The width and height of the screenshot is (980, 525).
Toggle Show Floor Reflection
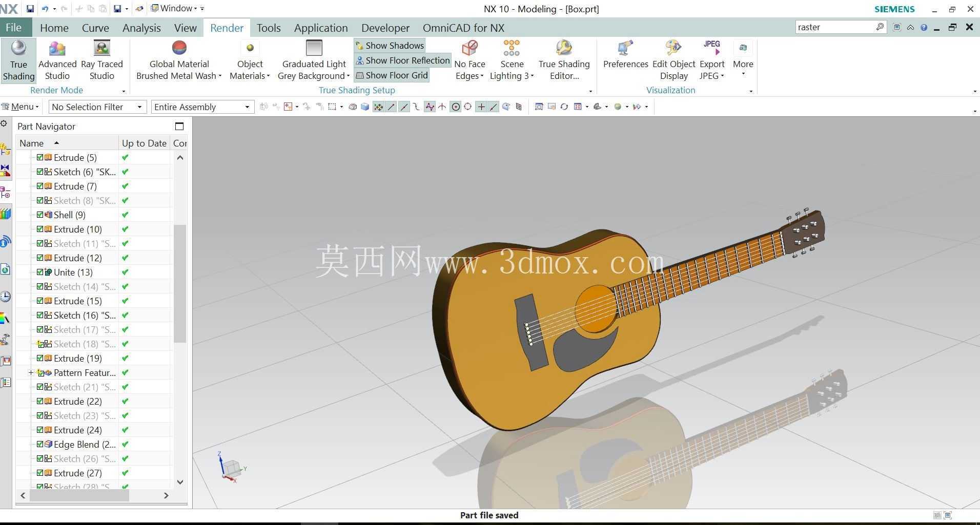402,60
